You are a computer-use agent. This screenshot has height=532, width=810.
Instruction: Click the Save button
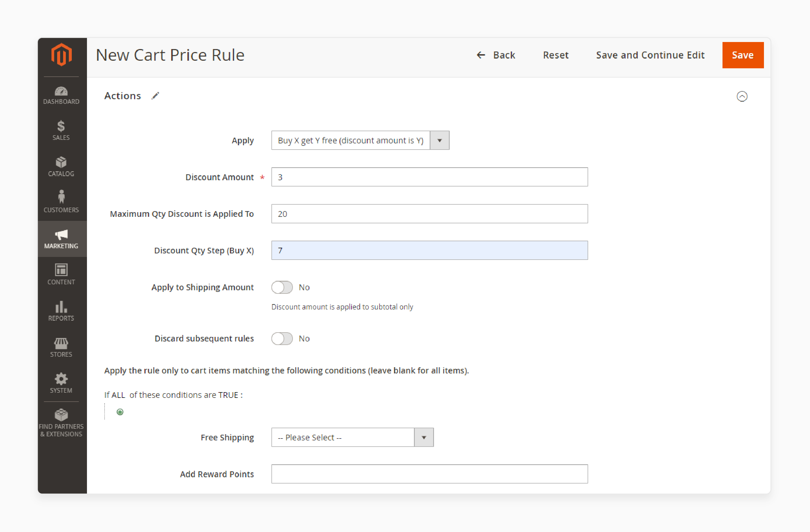coord(742,55)
